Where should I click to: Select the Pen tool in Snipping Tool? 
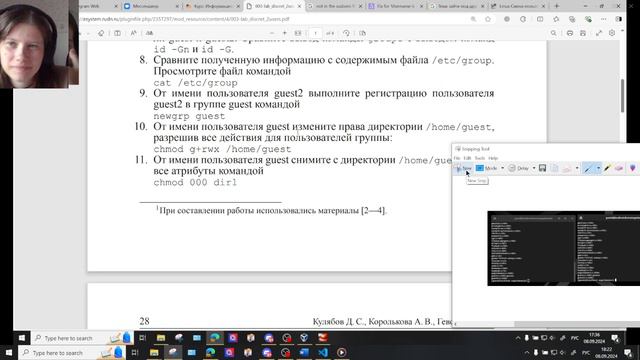pyautogui.click(x=588, y=168)
